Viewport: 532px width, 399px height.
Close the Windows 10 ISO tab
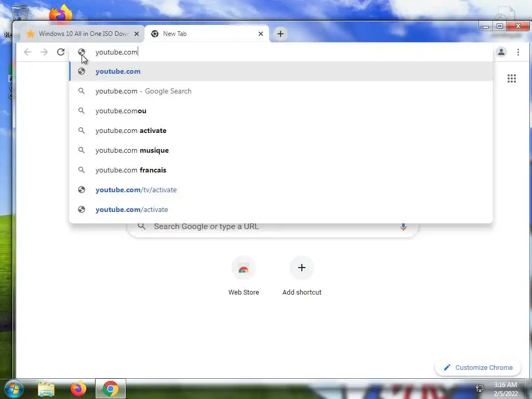pos(137,34)
